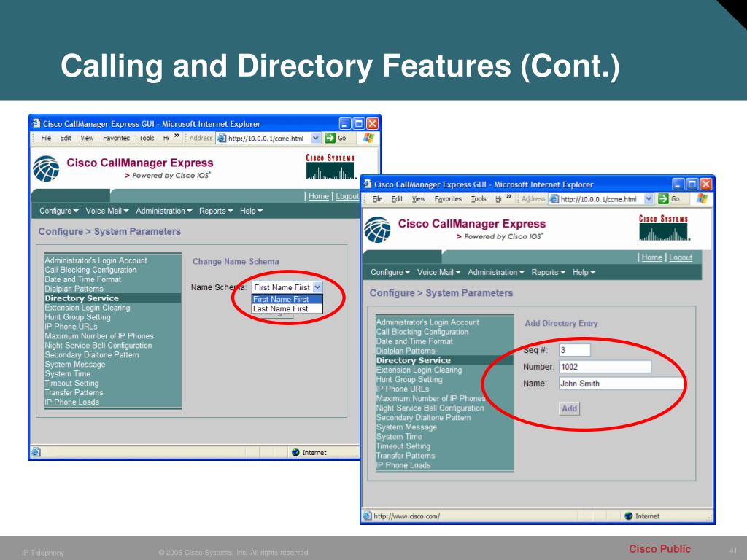Click address bar page icon in Add Directory Entry window

click(554, 198)
